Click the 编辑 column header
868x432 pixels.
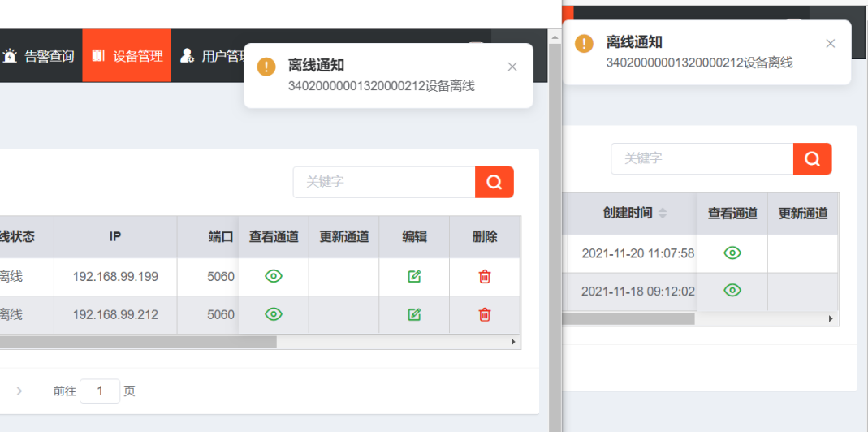pyautogui.click(x=414, y=237)
